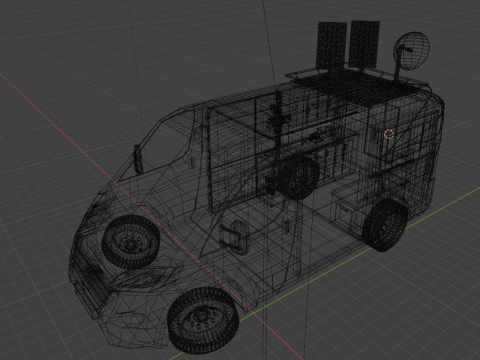This screenshot has width=480, height=360.
Task: Select the side mirror by the windshield
Action: [138, 159]
